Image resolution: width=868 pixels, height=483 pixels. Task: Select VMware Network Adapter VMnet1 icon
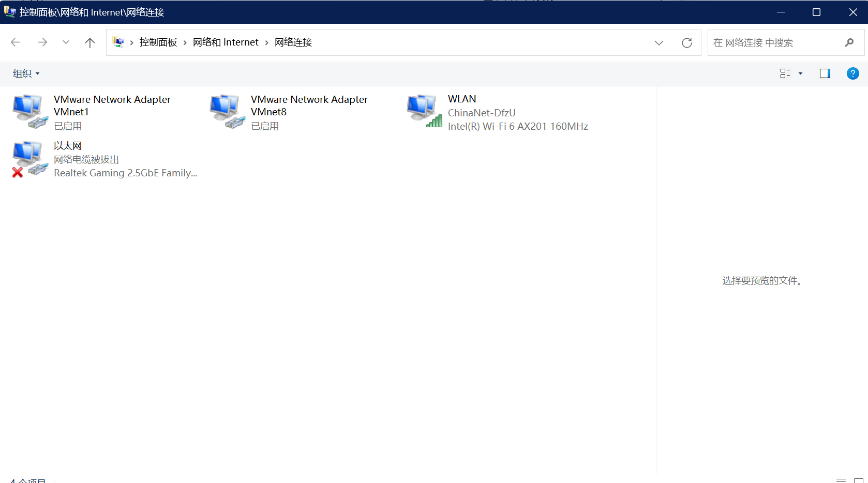[30, 111]
